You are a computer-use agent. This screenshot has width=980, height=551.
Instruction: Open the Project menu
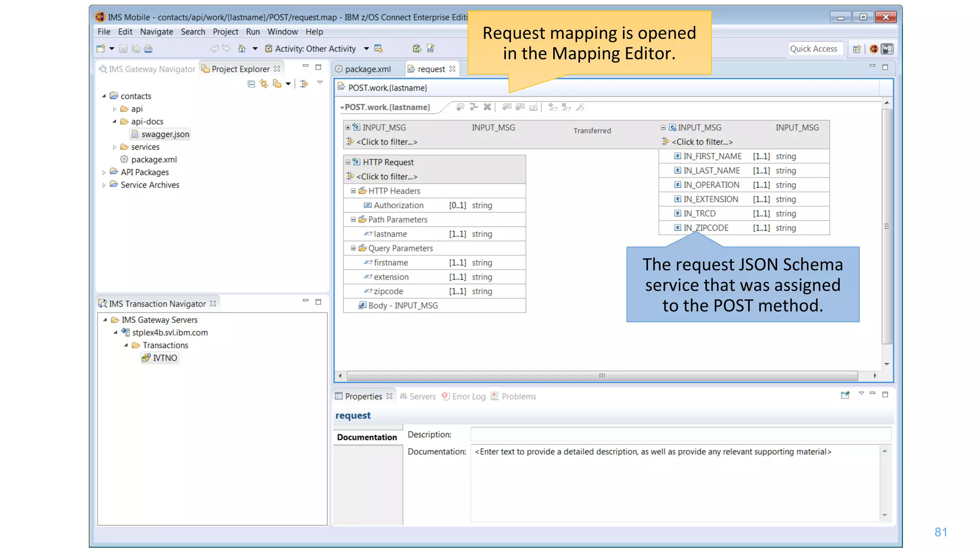tap(225, 32)
